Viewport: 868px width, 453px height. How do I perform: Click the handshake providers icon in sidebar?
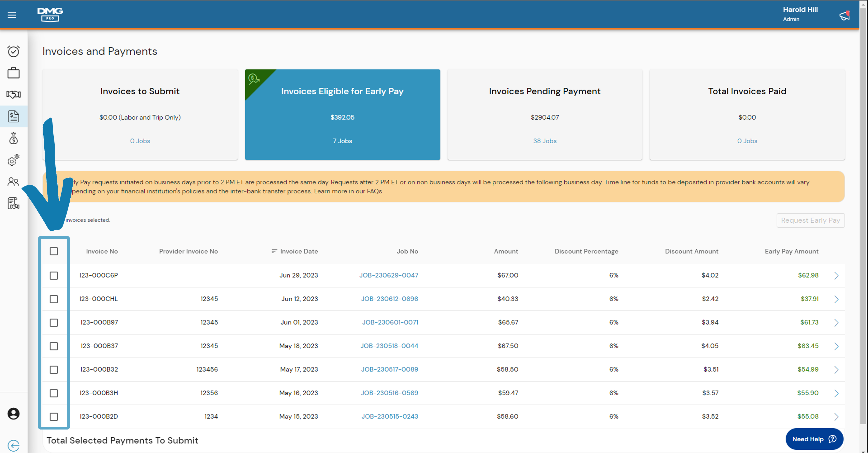tap(13, 94)
